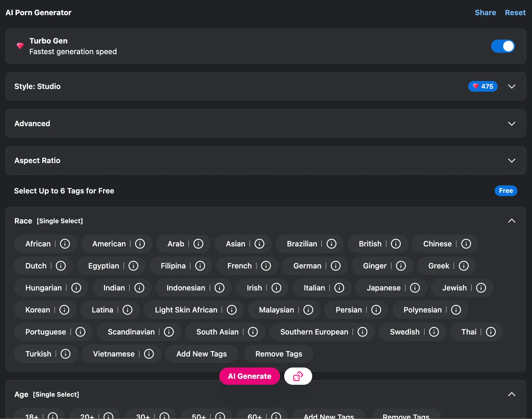
Task: Show info for the Polynesian tag
Action: 456,310
